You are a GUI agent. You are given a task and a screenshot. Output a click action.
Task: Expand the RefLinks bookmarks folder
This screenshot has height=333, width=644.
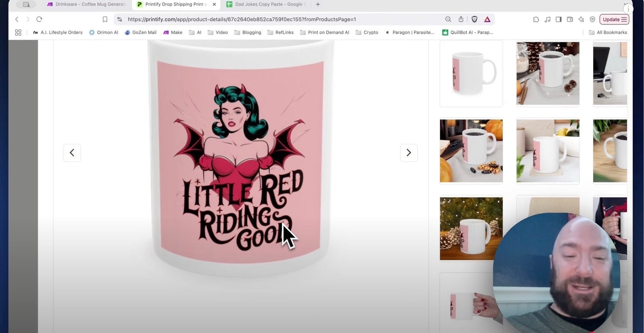click(x=281, y=33)
